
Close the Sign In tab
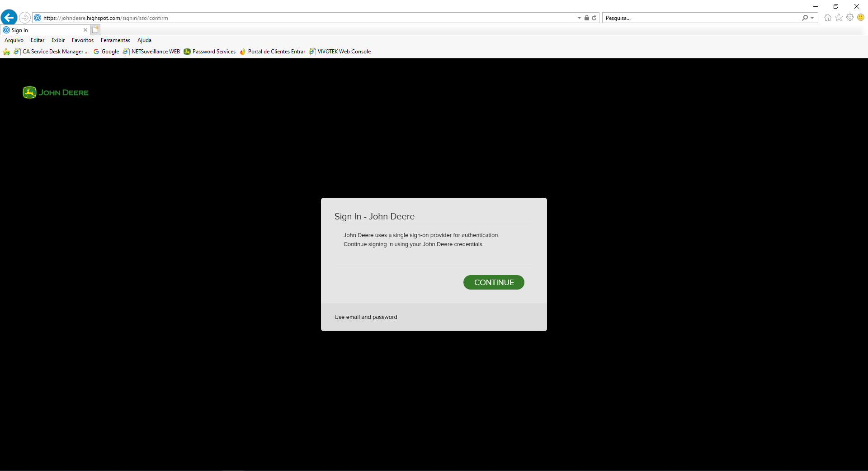coord(85,30)
